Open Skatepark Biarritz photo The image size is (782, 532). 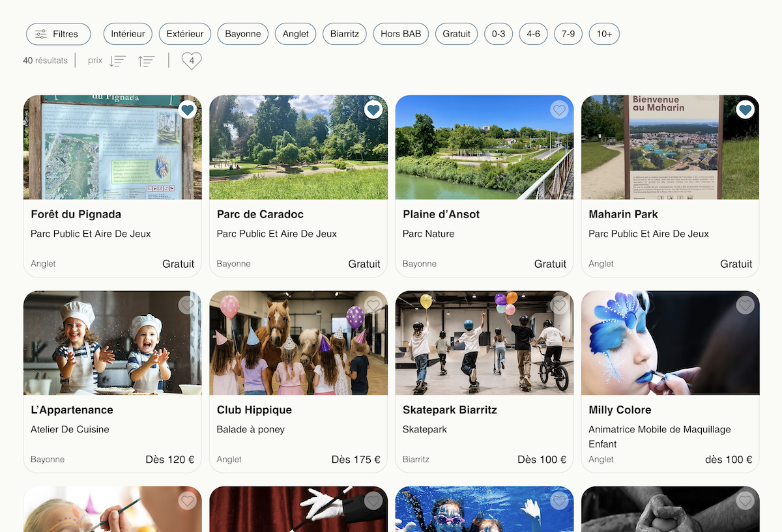[x=484, y=343]
